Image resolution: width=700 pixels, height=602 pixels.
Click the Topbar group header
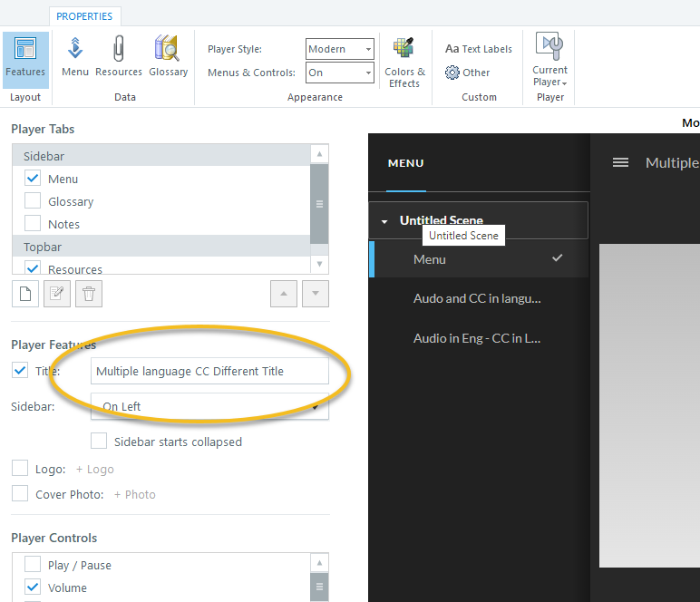pos(161,247)
